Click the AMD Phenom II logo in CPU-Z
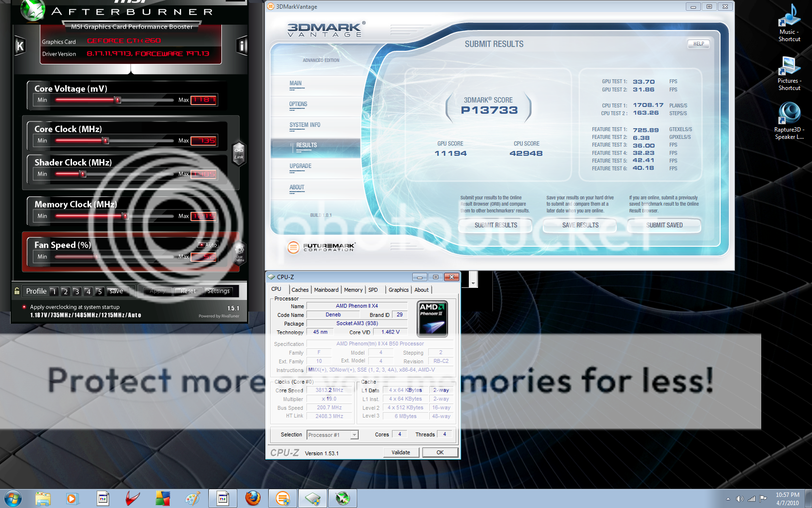This screenshot has width=812, height=508. (x=432, y=318)
